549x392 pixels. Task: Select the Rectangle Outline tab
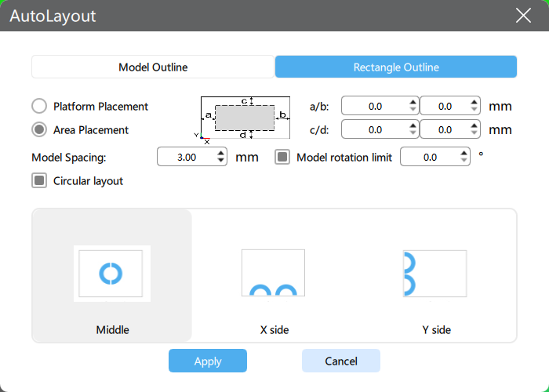tap(396, 67)
